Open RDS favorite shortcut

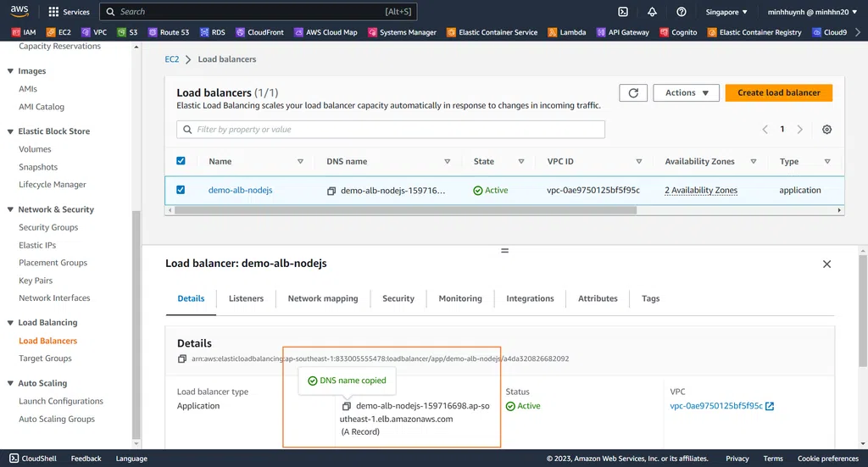click(x=213, y=32)
